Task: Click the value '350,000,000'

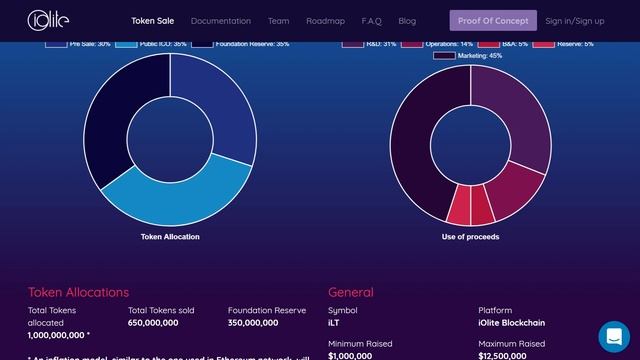Action: (x=253, y=322)
